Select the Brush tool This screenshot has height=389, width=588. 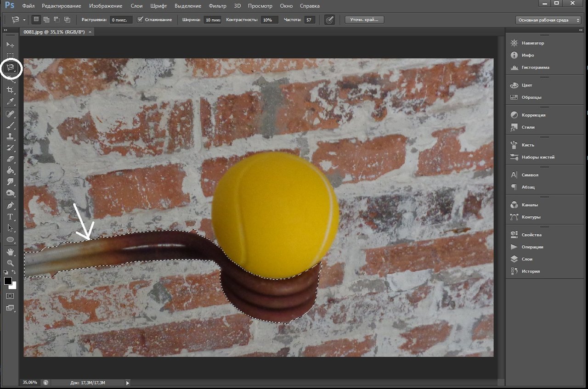tap(10, 125)
